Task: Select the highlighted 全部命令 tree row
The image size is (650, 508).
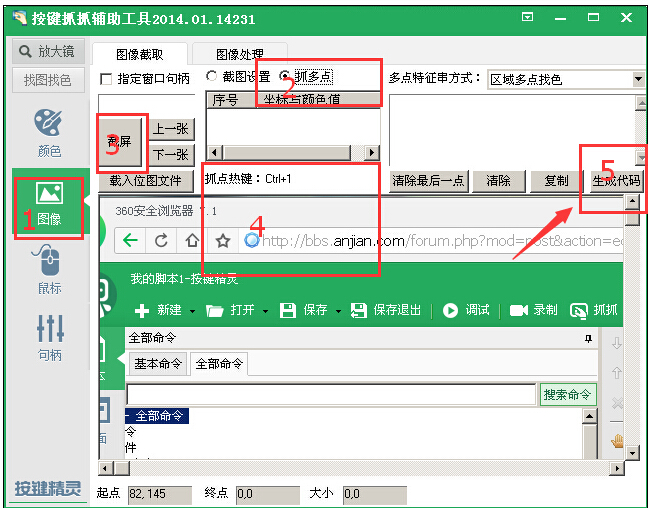Action: 157,416
